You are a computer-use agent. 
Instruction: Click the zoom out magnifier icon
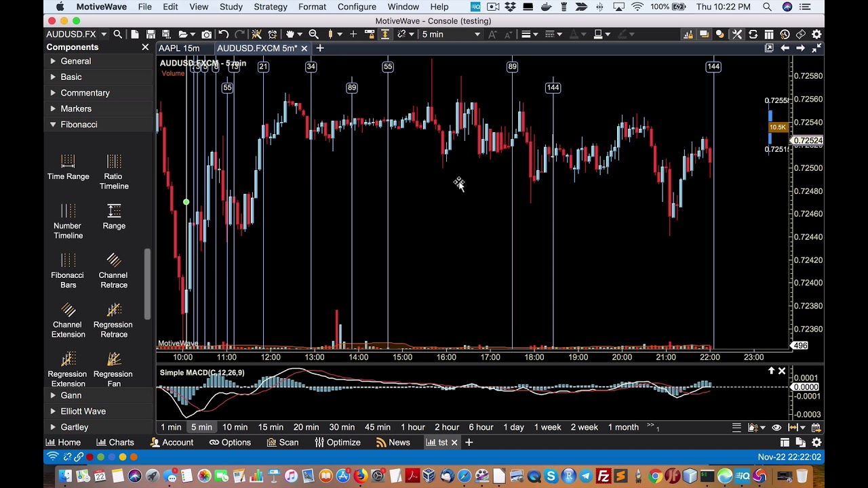[313, 34]
